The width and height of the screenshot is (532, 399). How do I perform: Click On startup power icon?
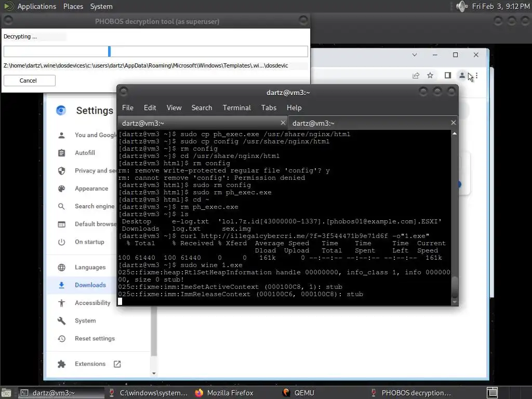pyautogui.click(x=61, y=242)
